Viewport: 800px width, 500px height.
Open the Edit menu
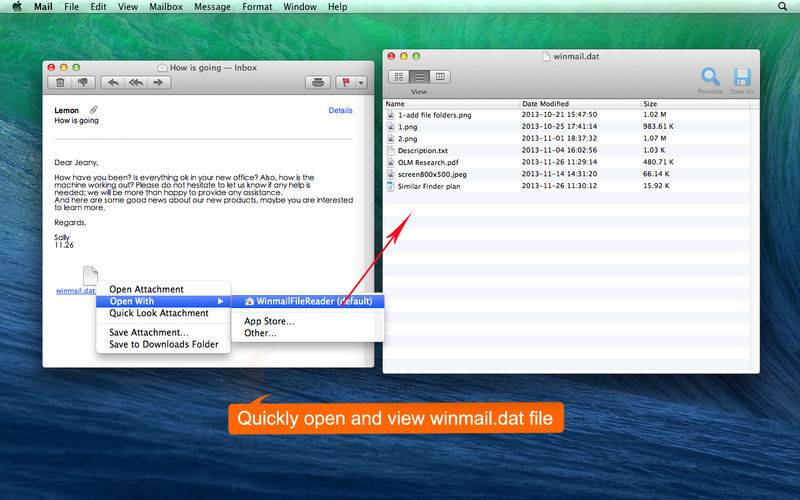[98, 7]
